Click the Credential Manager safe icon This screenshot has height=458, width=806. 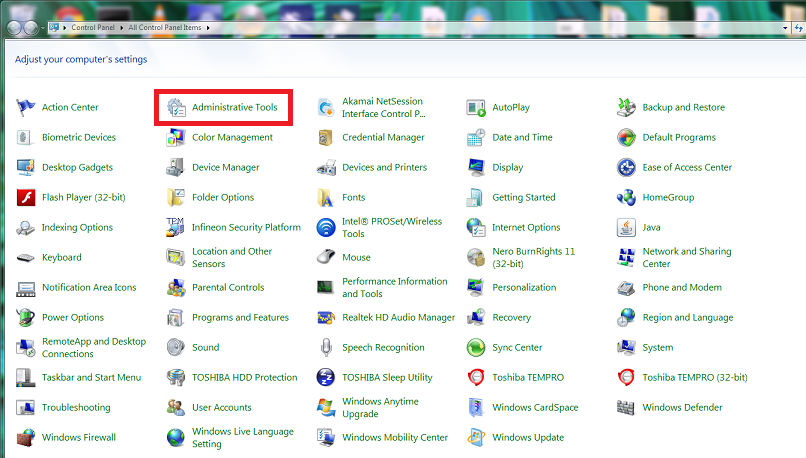pyautogui.click(x=326, y=137)
